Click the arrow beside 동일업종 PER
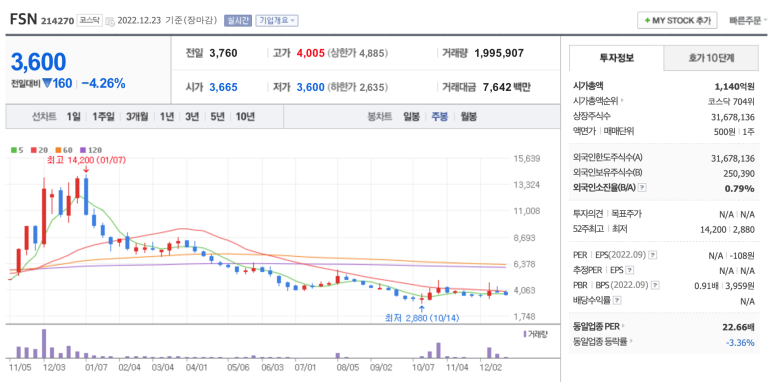This screenshot has height=382, width=773. pyautogui.click(x=624, y=326)
